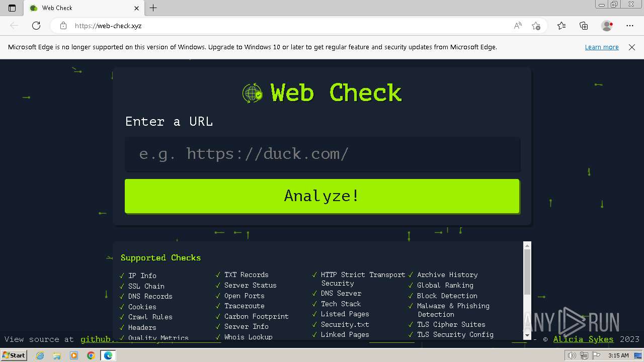
Task: Select the Web Check tab
Action: tap(85, 8)
